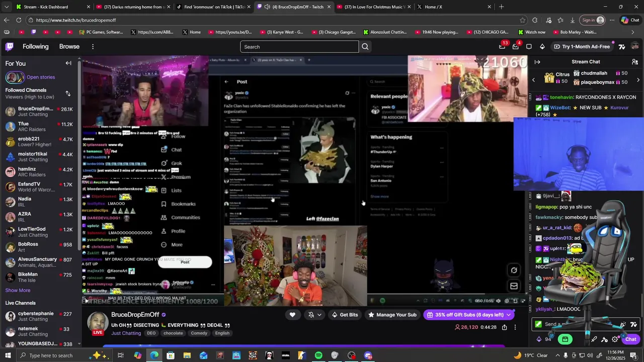Click the browser refresh button
The image size is (644, 362).
(19, 20)
